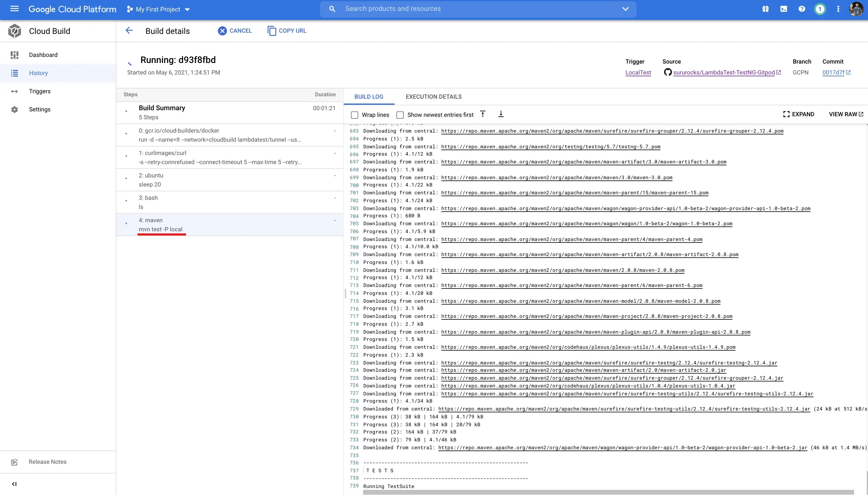Screen dimensions: 868x495
Task: Select the BUILD LOG tab
Action: coord(369,97)
